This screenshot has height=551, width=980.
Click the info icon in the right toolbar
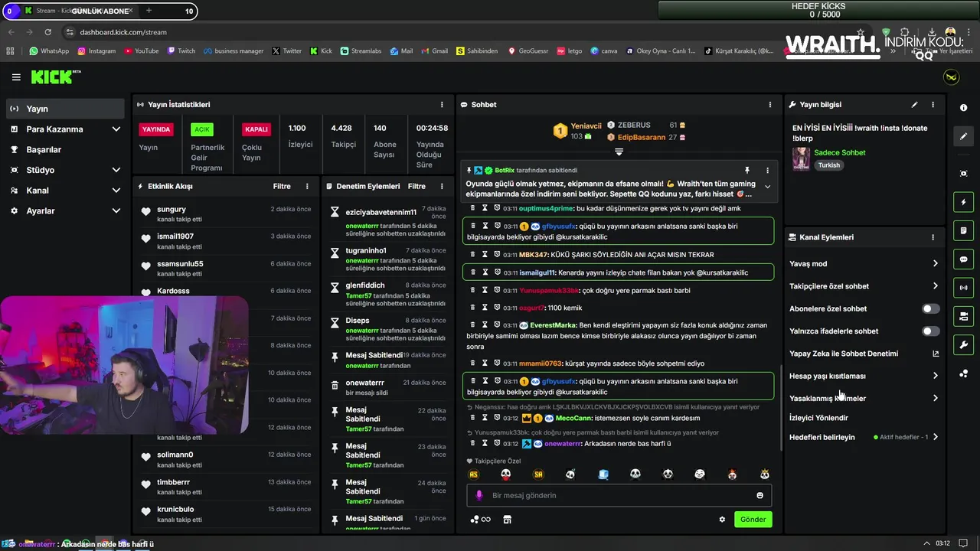point(963,108)
